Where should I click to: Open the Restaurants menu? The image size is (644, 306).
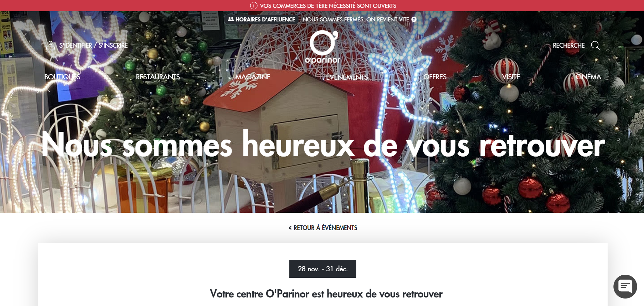click(x=158, y=77)
